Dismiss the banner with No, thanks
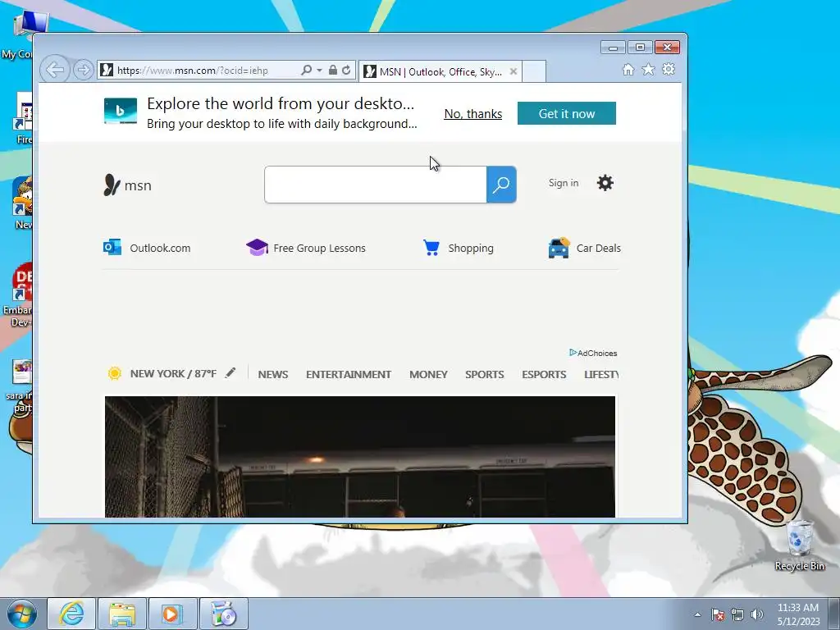The width and height of the screenshot is (840, 630). 473,114
